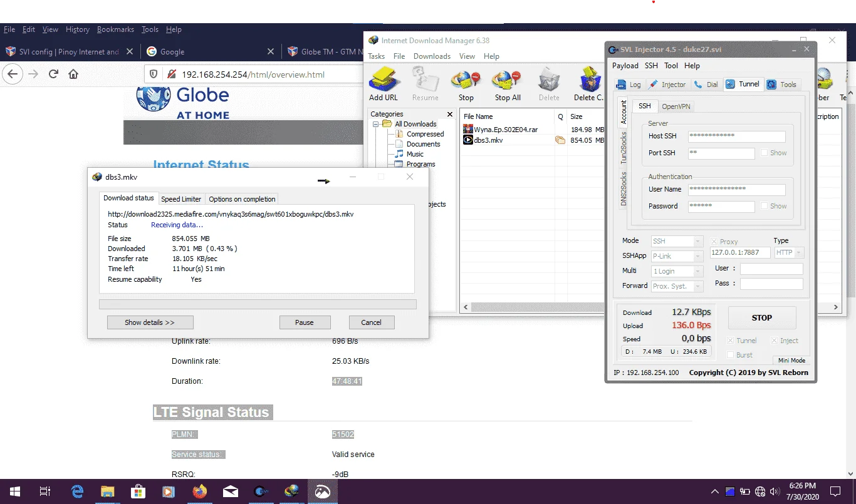Open the Multi login dropdown
Viewport: 856px width, 504px height.
point(677,271)
